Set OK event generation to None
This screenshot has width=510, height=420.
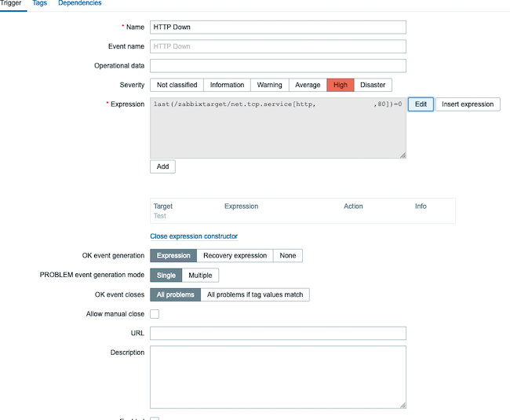pyautogui.click(x=288, y=255)
